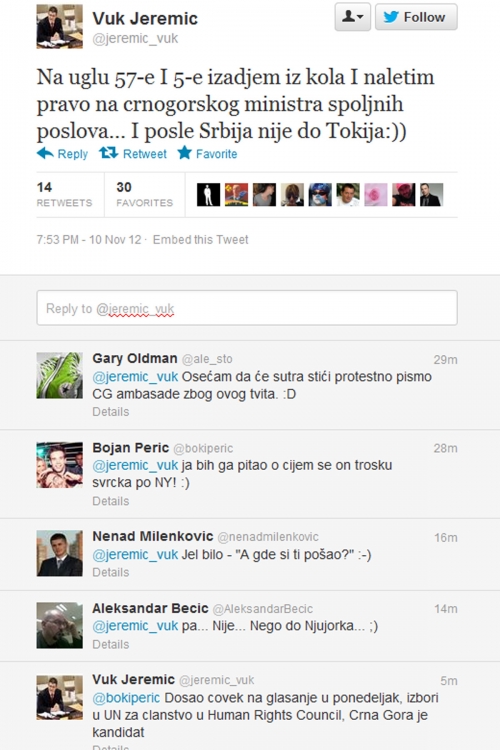Click the white silhouette avatar among retweeters
Viewport: 500px width, 750px height.
pyautogui.click(x=209, y=195)
